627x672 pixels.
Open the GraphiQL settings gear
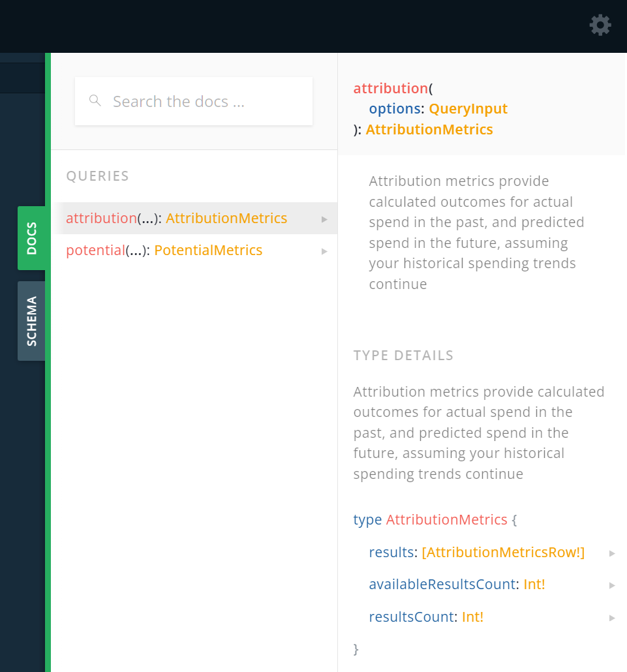pyautogui.click(x=600, y=25)
